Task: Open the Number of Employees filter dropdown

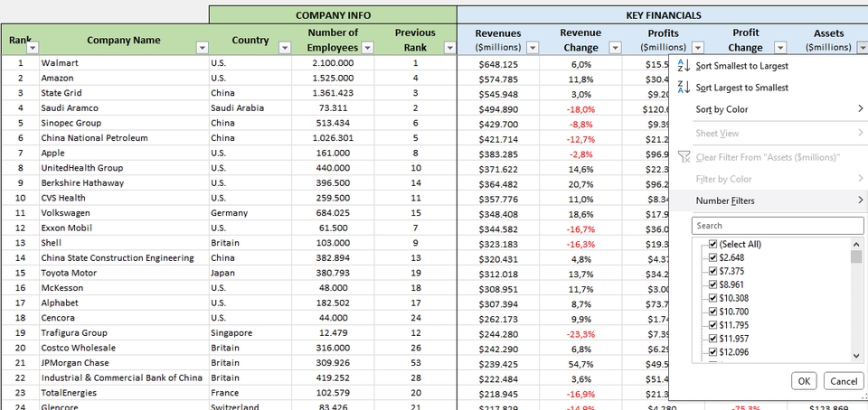Action: click(x=367, y=48)
